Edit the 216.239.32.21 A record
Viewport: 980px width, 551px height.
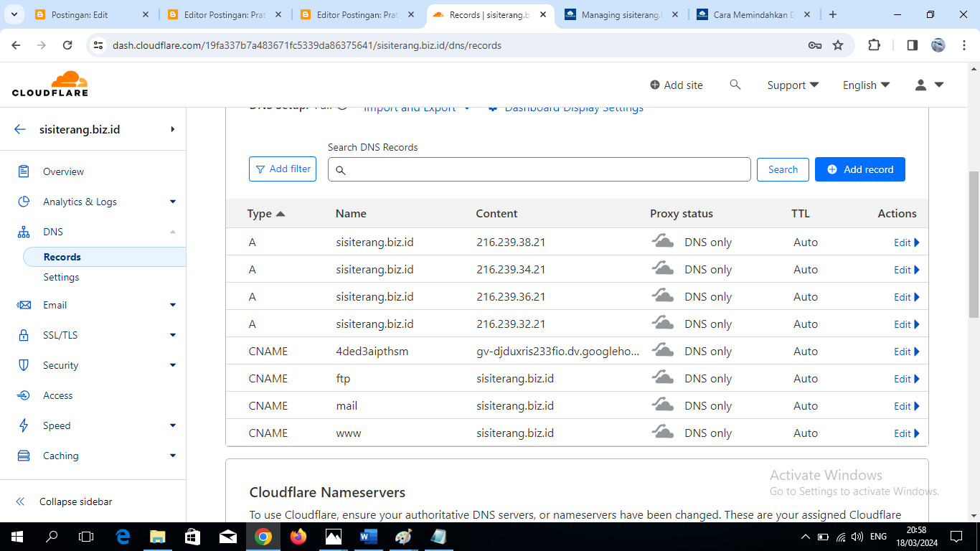(906, 324)
